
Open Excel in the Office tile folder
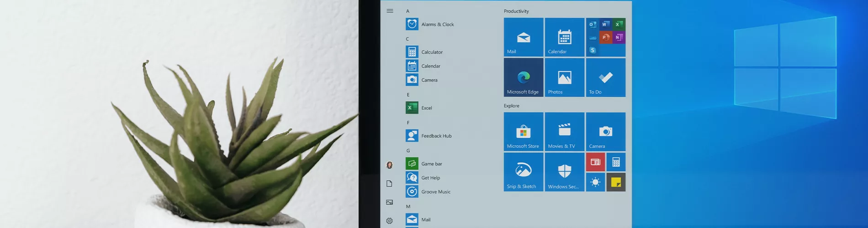coord(619,24)
